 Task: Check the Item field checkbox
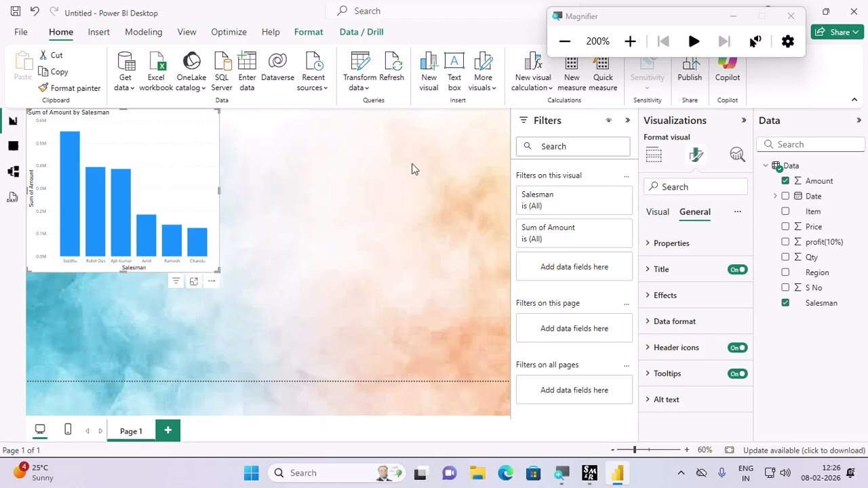click(785, 211)
